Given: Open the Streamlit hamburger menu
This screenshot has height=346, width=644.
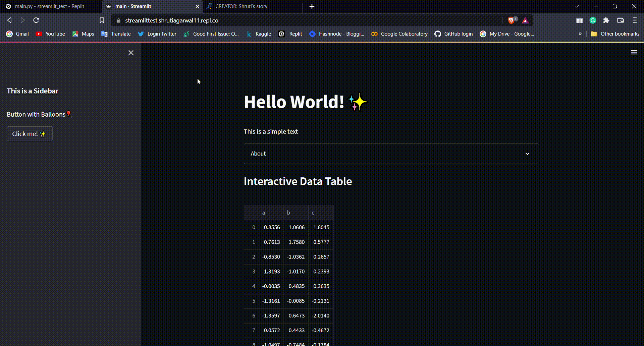Looking at the screenshot, I should point(634,52).
